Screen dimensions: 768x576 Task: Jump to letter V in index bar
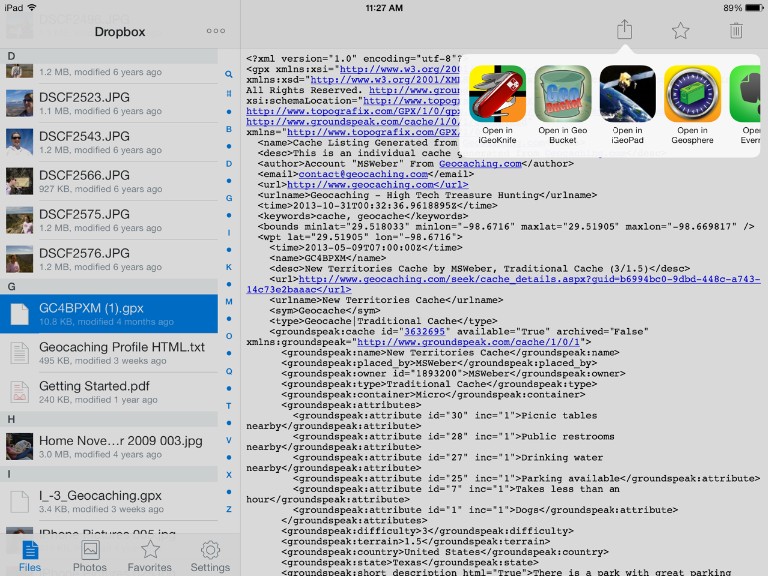[x=229, y=440]
